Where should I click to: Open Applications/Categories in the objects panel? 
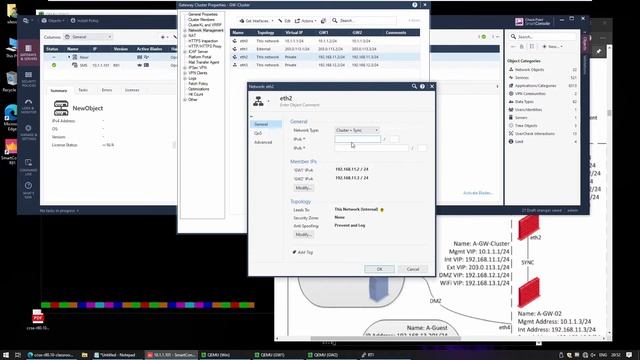pos(536,86)
